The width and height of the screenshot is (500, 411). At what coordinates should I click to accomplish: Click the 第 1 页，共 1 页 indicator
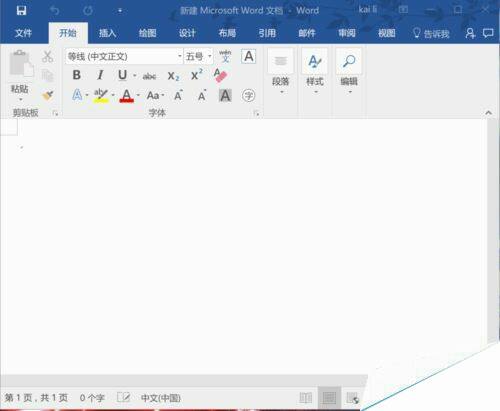(36, 398)
